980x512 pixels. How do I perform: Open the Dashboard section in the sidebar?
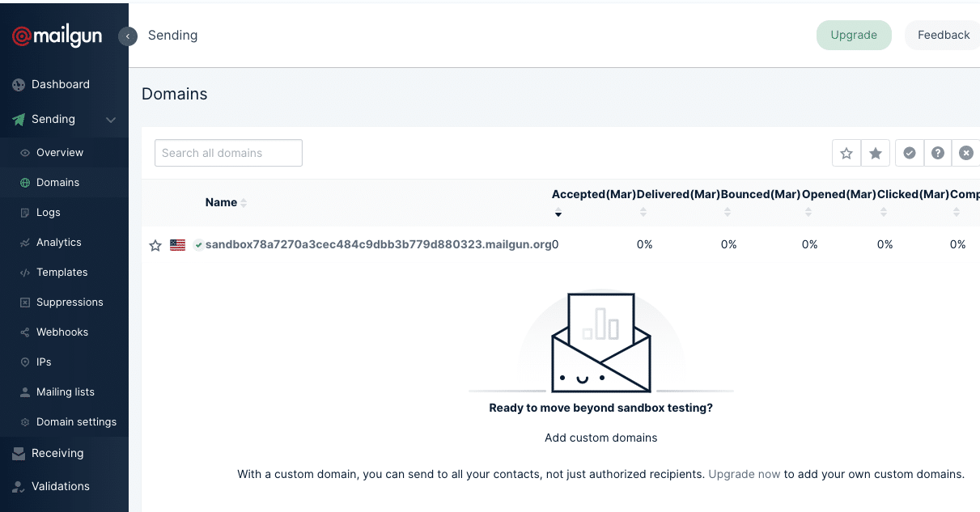point(60,84)
